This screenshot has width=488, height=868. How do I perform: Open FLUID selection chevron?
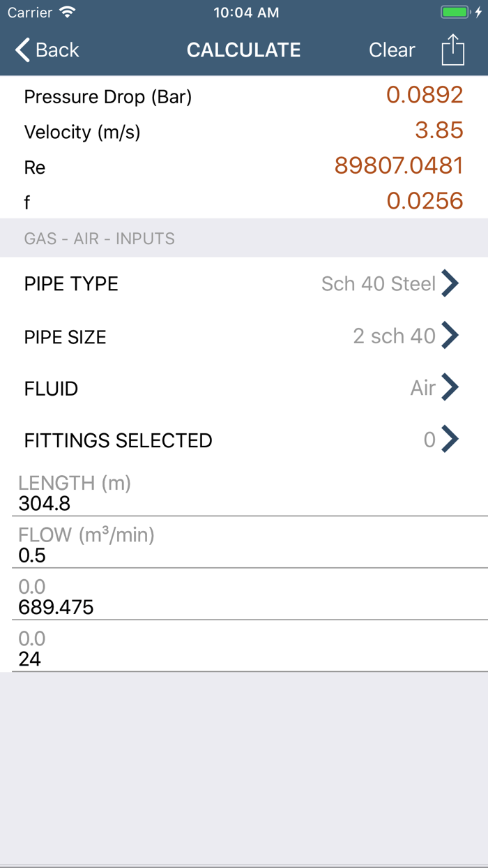click(x=450, y=387)
